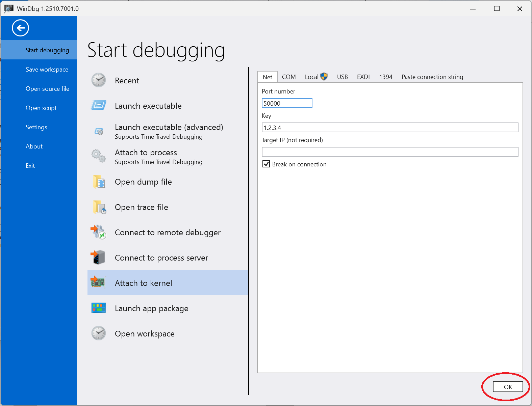Choose Exit in the sidebar
Screen dimensions: 532x406
pos(39,165)
